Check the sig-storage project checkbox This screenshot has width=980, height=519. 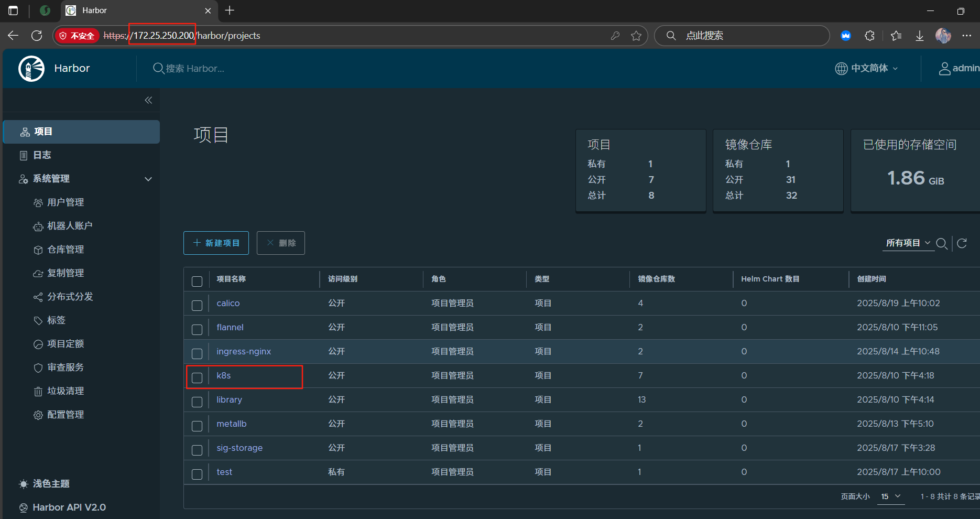pyautogui.click(x=197, y=450)
